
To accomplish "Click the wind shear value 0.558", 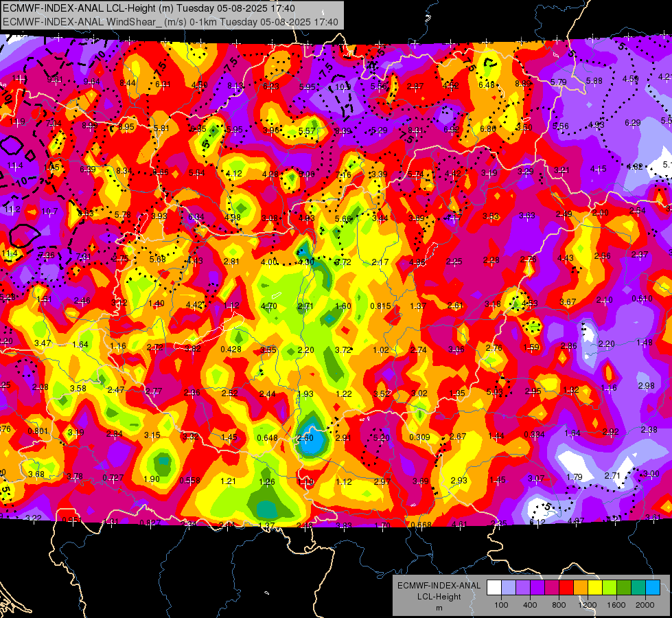I will 190,481.
